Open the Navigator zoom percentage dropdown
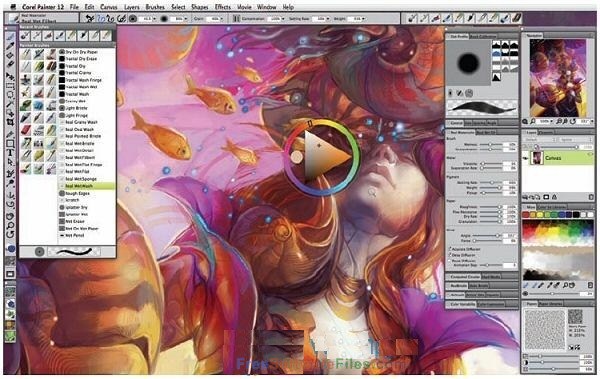 tap(546, 121)
